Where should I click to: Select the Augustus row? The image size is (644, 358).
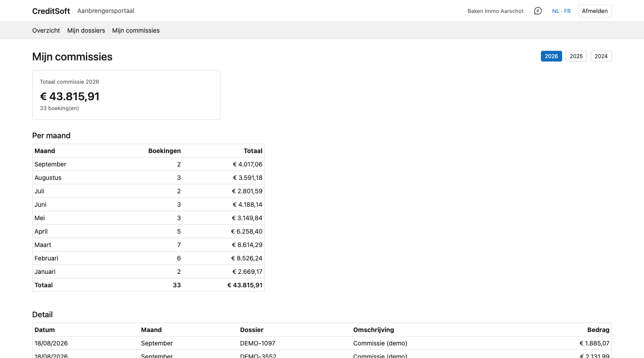148,178
